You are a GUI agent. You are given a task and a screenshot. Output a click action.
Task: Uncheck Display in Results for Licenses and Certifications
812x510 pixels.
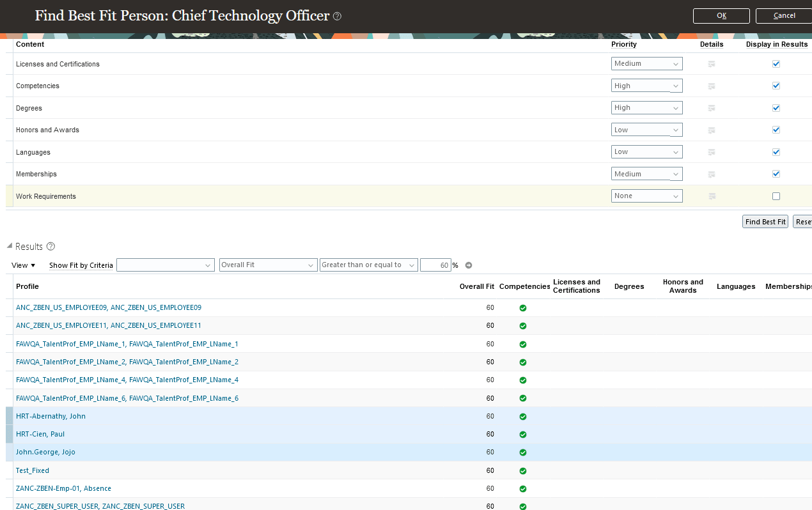(776, 64)
